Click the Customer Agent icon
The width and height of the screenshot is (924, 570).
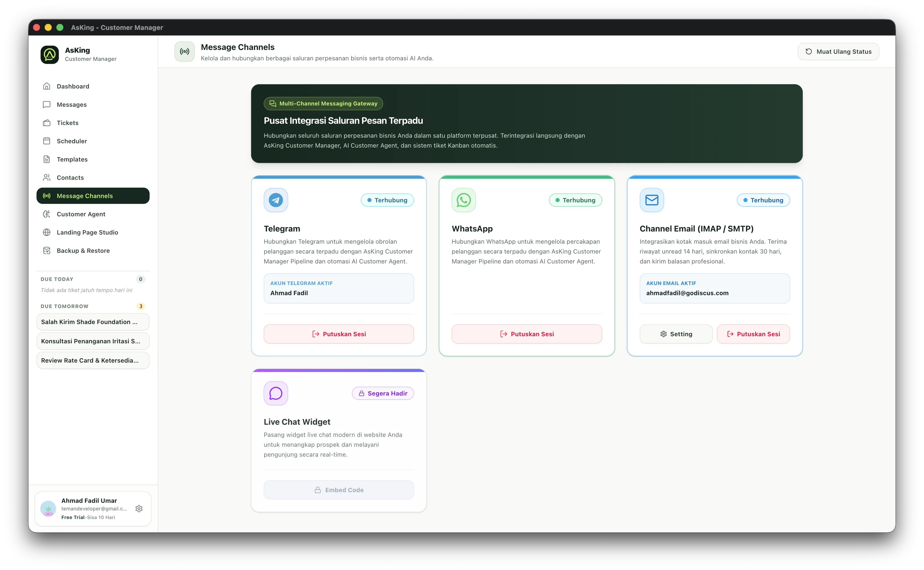[x=47, y=214]
